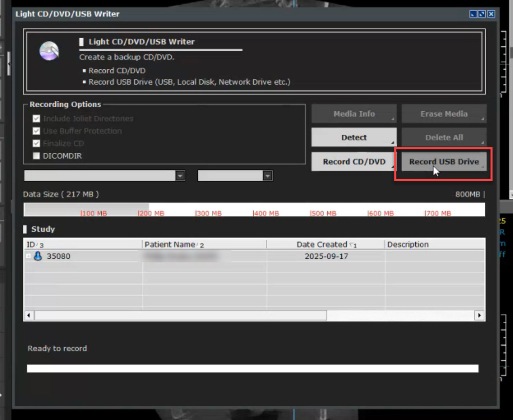Close the Light CD/DVD/USB Writer window

tap(491, 14)
